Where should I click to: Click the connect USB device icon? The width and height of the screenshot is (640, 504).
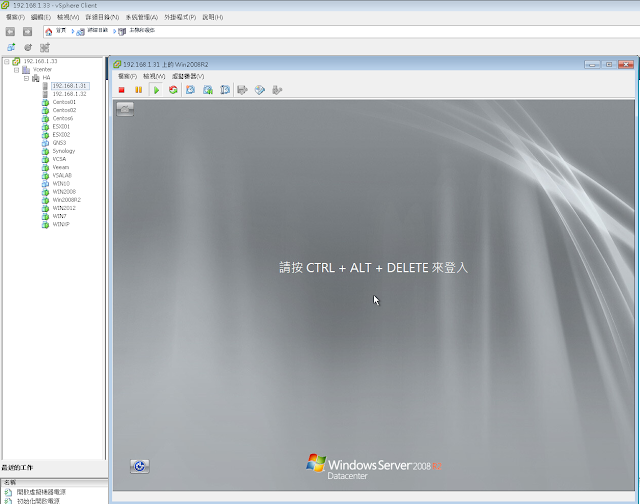coord(277,90)
